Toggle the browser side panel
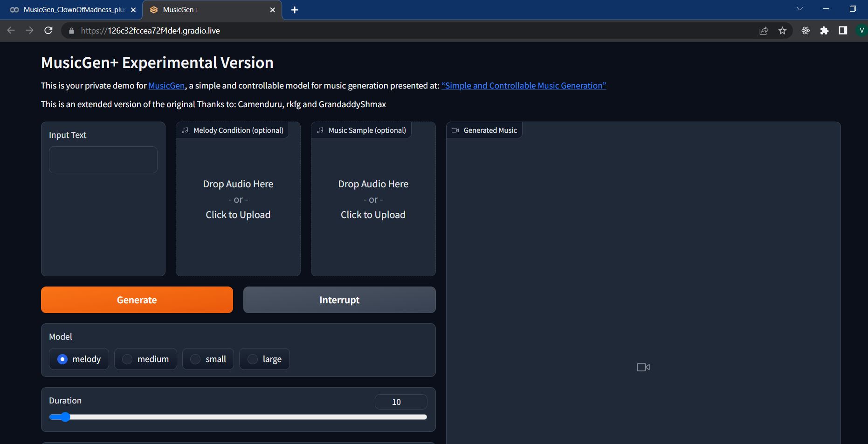Image resolution: width=868 pixels, height=444 pixels. coord(843,31)
